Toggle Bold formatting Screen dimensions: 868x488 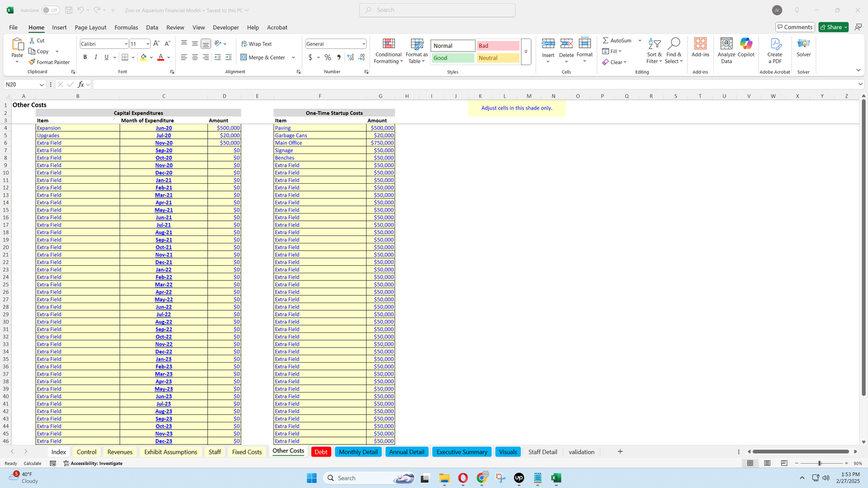[85, 57]
